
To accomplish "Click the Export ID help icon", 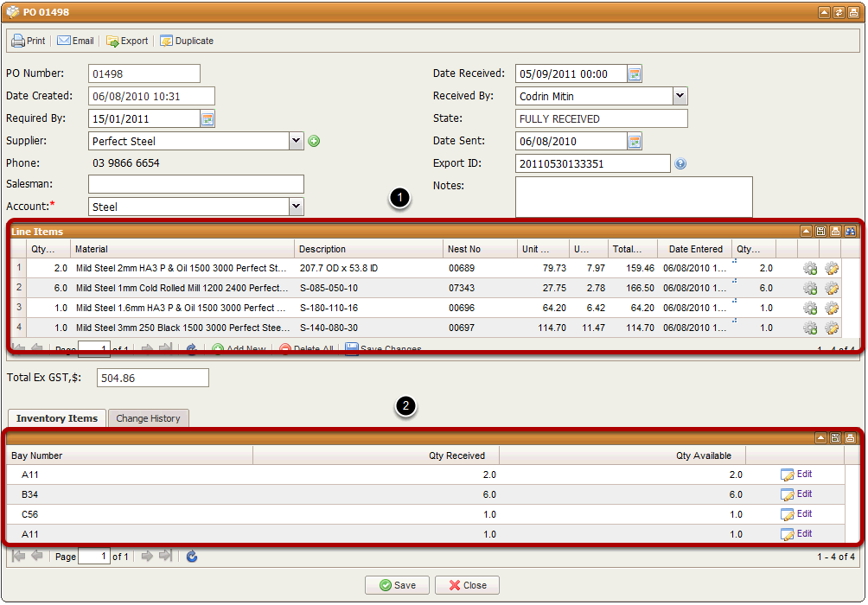I will 680,163.
